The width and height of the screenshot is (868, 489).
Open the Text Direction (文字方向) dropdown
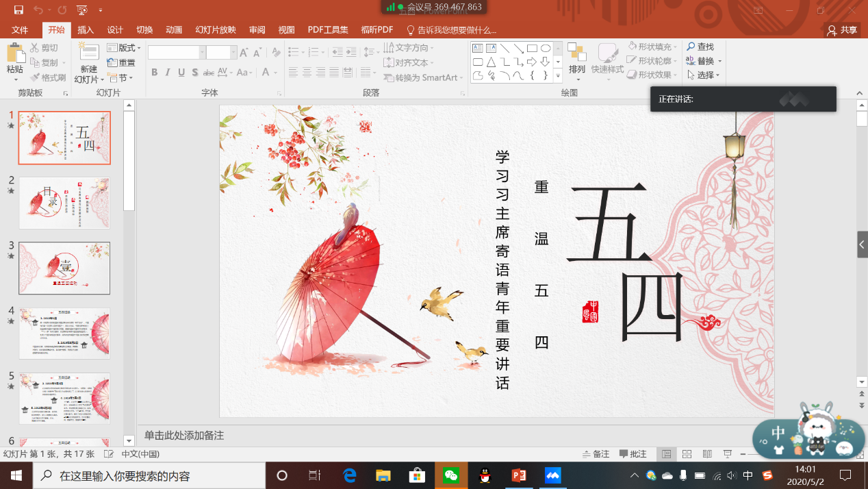pyautogui.click(x=409, y=48)
